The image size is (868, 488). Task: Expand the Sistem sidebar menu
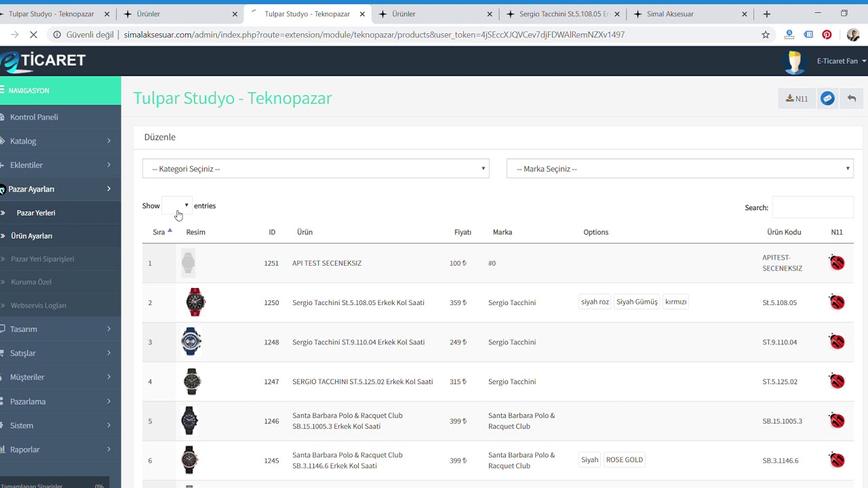[60, 425]
